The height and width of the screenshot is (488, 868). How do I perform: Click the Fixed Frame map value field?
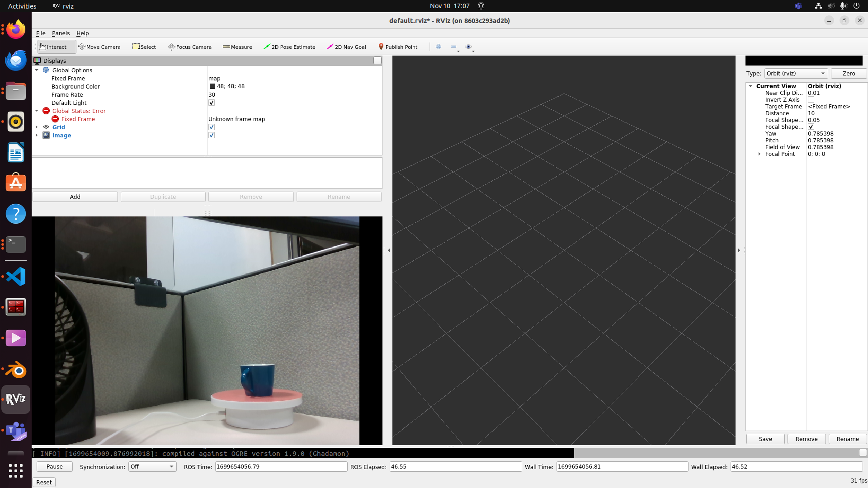click(294, 79)
